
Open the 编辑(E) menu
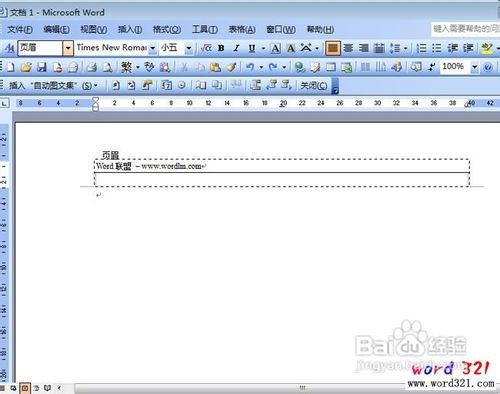[x=57, y=30]
